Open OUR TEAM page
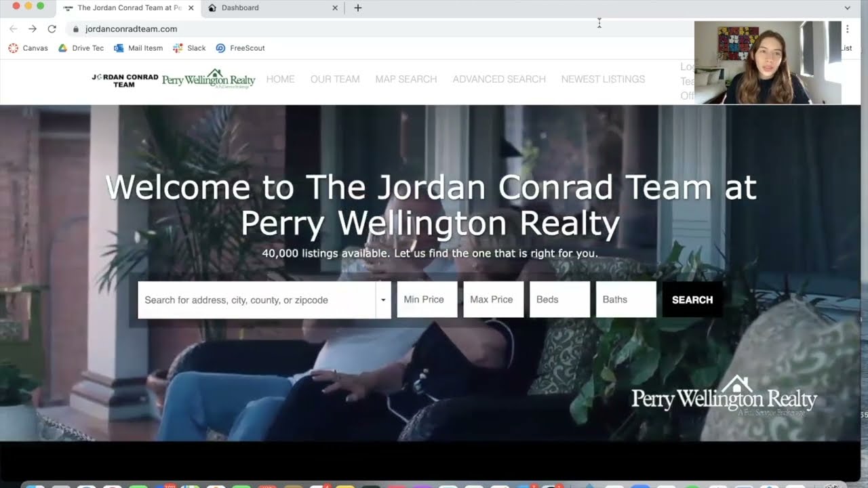868x488 pixels. [335, 79]
